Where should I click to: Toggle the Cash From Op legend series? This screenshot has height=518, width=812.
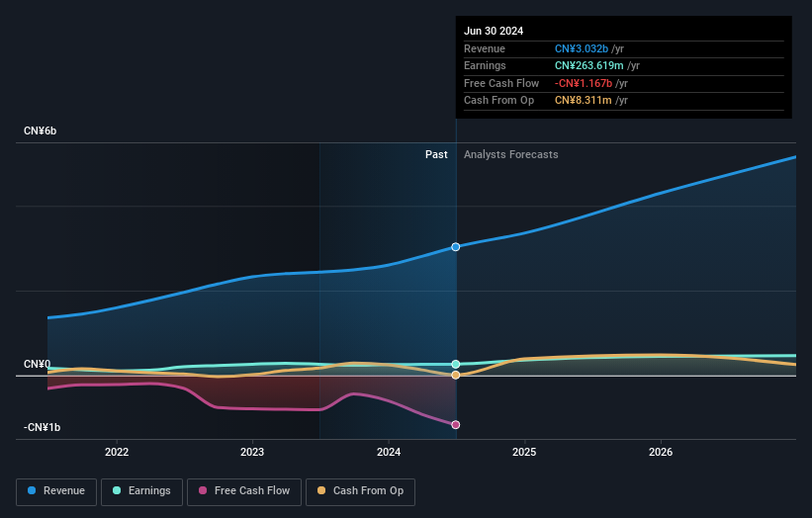(360, 491)
